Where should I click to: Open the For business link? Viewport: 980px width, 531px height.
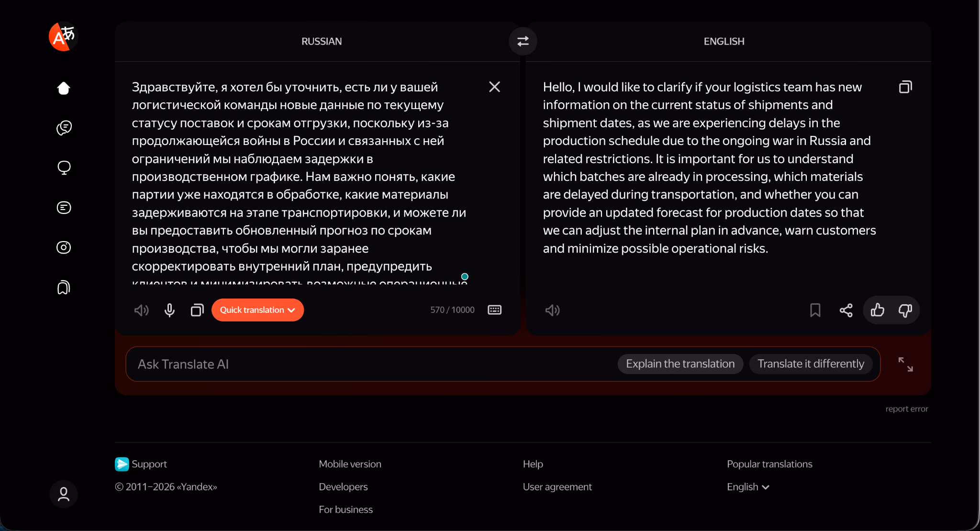(345, 509)
